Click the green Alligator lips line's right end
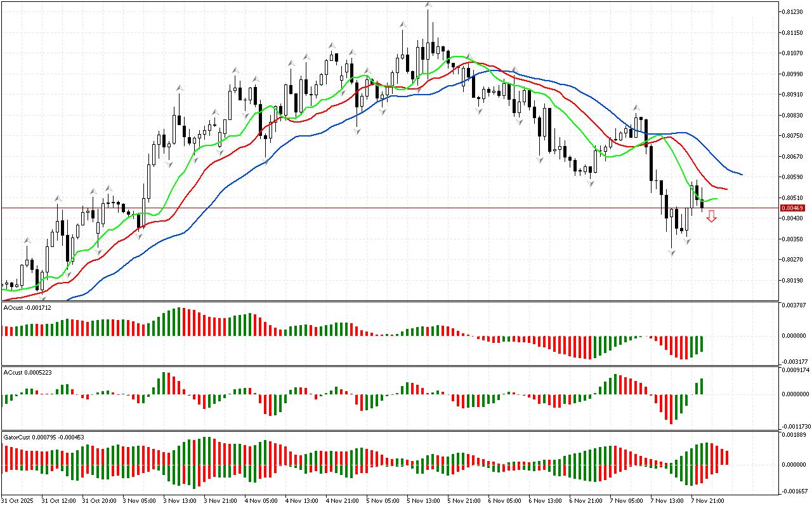 (x=716, y=199)
